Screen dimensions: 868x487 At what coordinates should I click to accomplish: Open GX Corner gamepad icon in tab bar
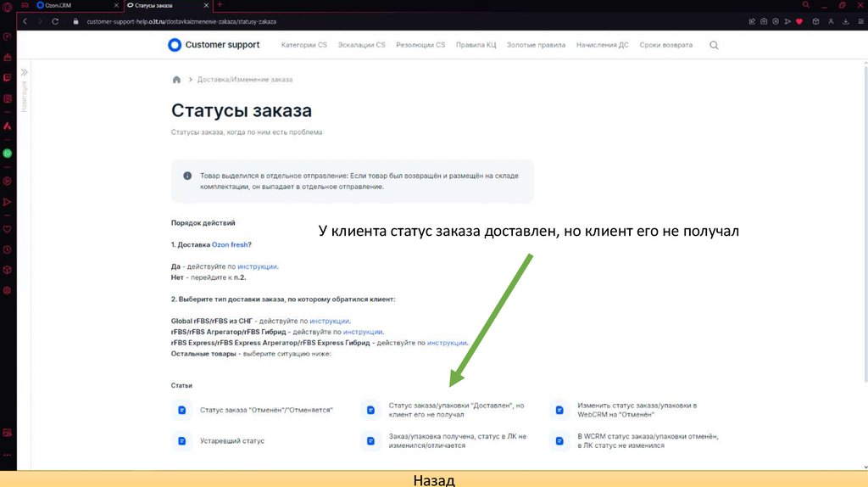[25, 5]
